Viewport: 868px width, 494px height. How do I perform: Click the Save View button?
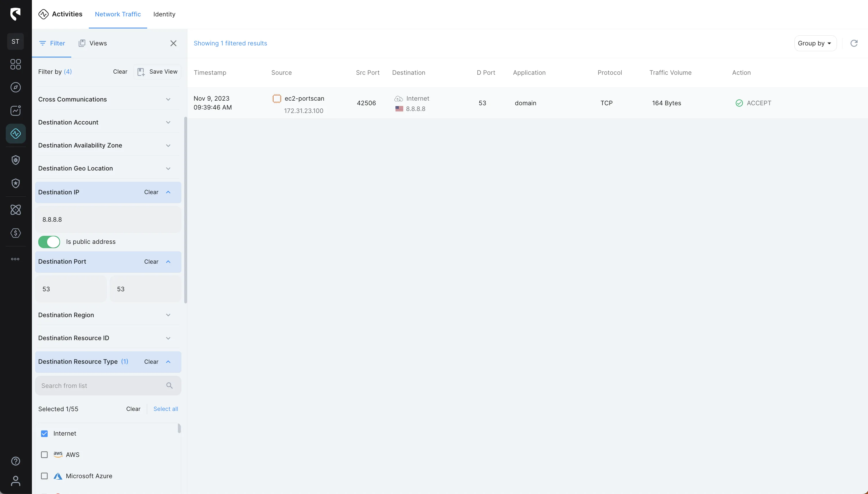coord(157,72)
